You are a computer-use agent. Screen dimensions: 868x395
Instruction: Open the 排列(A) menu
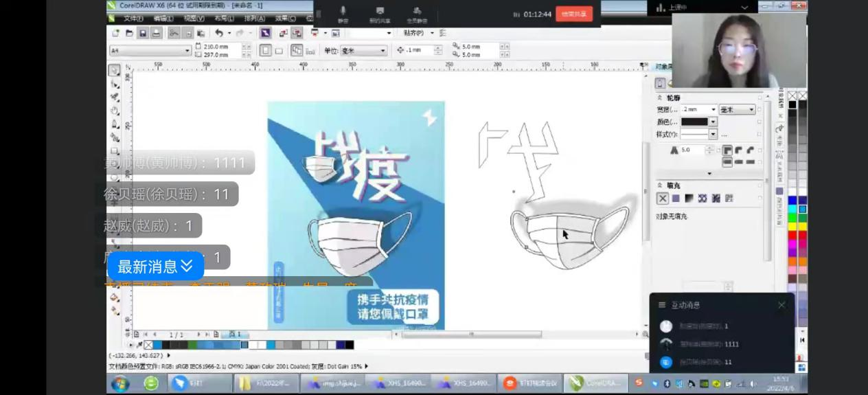pos(254,19)
